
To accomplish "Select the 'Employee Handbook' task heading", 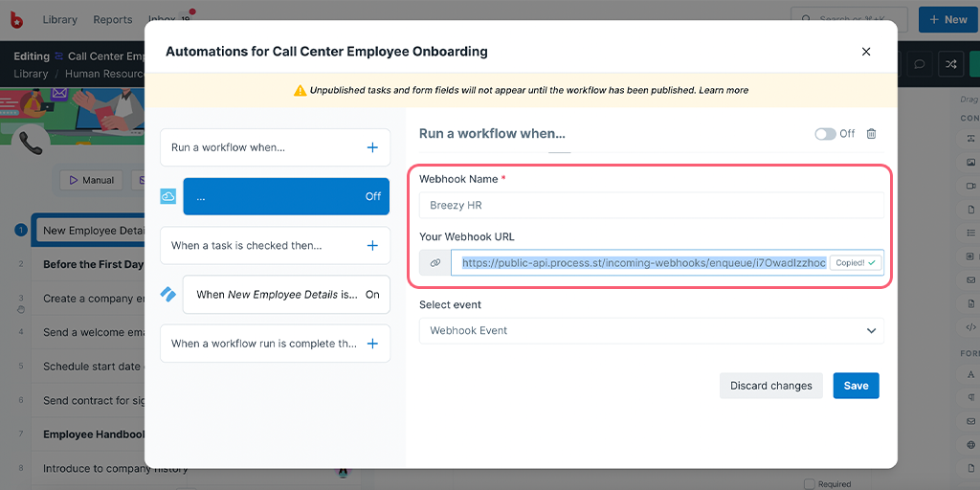I will [94, 434].
